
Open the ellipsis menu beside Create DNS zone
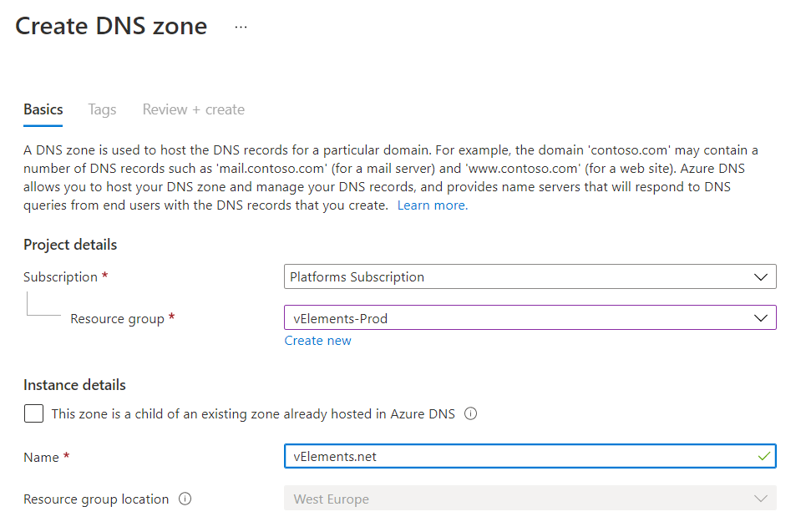click(241, 27)
